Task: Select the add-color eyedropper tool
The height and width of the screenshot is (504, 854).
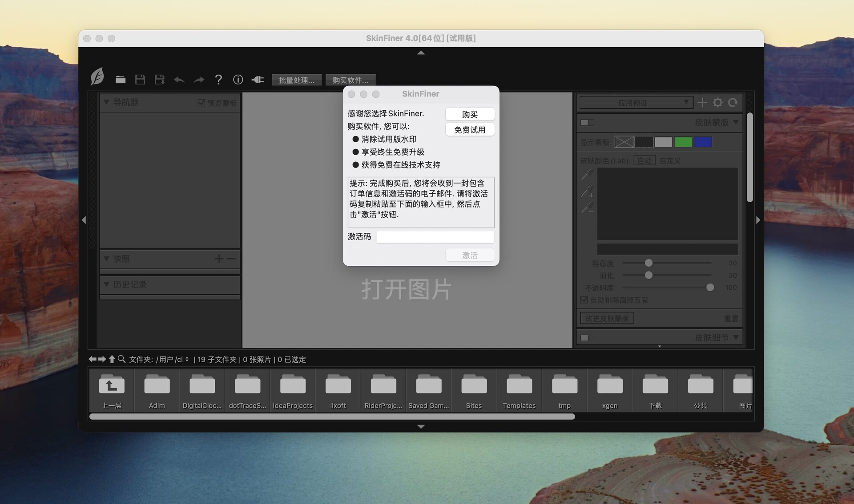Action: [x=587, y=192]
